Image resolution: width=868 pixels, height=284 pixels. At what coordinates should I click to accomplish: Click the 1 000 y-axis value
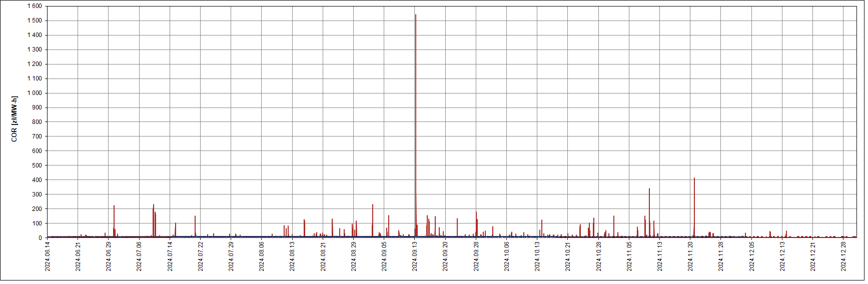coord(35,93)
